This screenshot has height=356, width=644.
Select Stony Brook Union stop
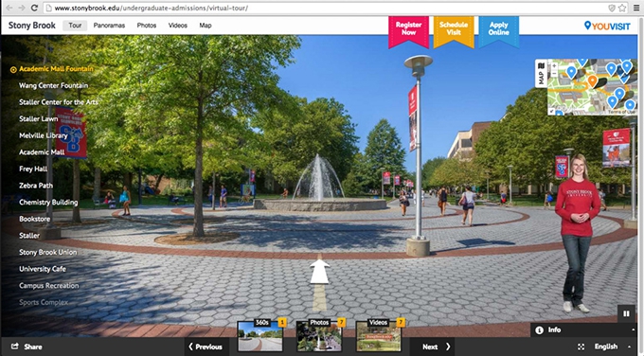48,252
